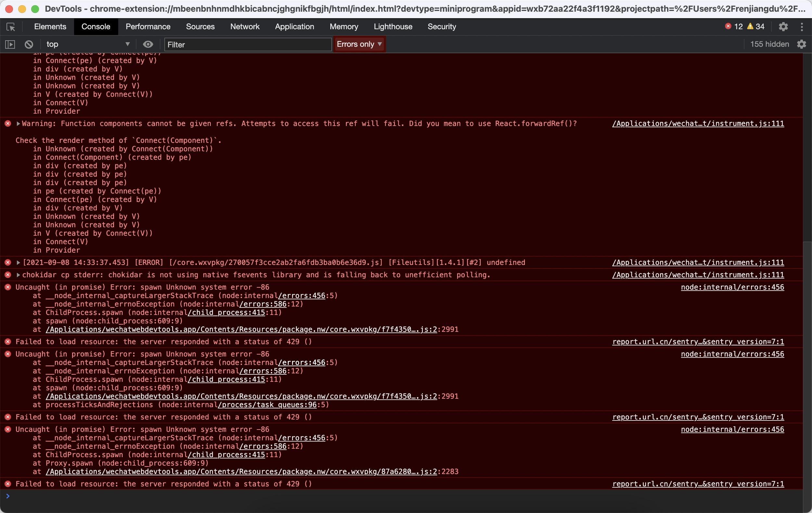Switch to the Elements tab
812x513 pixels.
tap(50, 27)
